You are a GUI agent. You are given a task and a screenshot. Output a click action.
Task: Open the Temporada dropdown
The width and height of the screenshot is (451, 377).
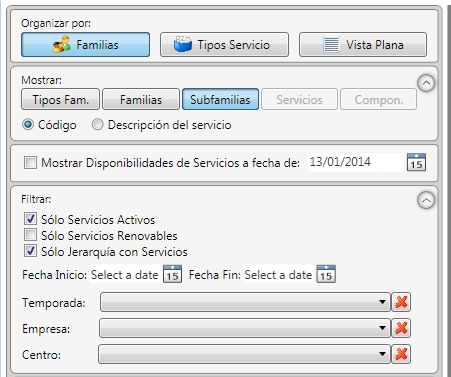point(245,302)
